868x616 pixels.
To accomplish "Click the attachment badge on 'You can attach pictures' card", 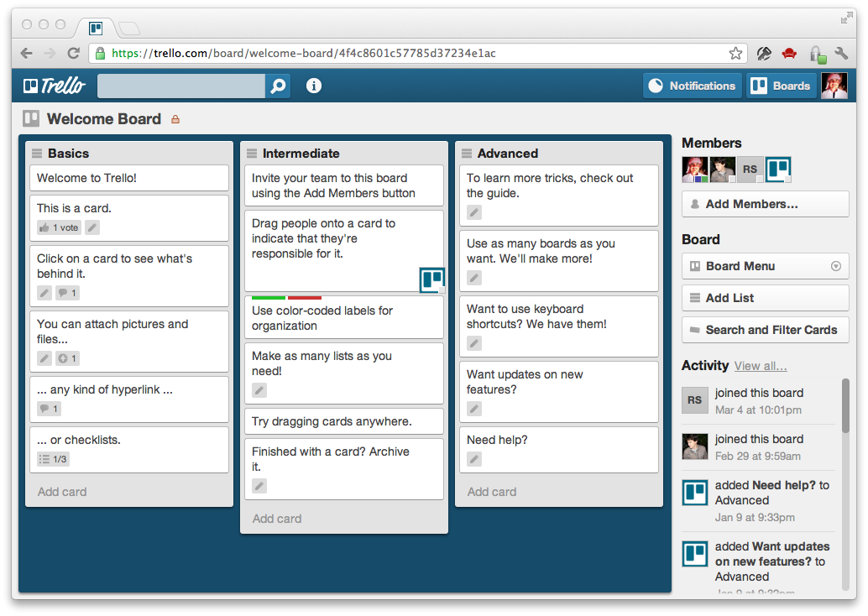I will [x=67, y=358].
